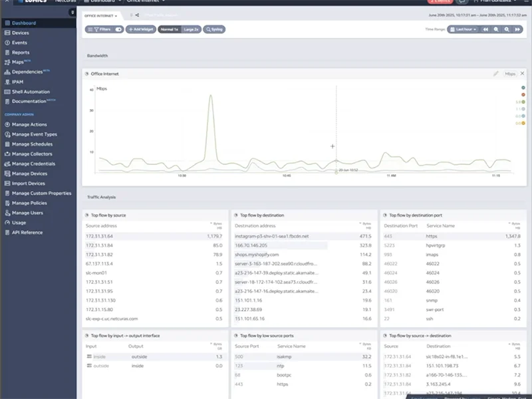Click the Manage Custom Properties icon

(7, 194)
